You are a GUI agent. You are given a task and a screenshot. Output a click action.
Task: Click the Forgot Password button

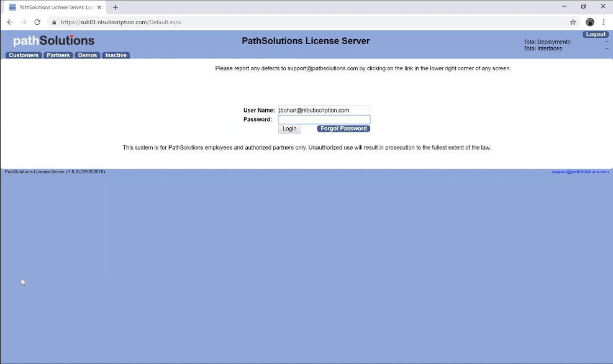tap(343, 129)
